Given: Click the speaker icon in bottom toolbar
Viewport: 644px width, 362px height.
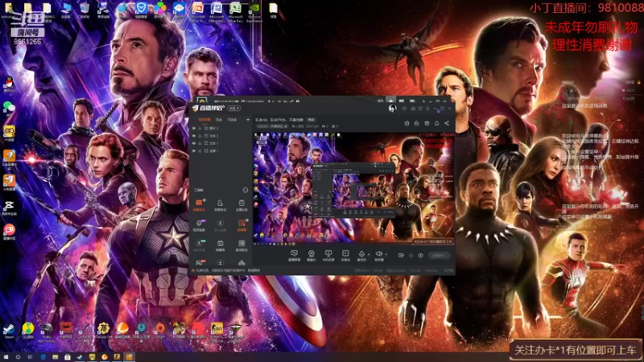Looking at the screenshot, I should coord(378,255).
